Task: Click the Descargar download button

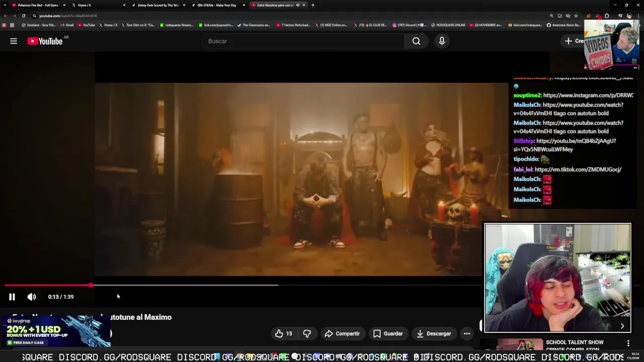Action: click(434, 333)
